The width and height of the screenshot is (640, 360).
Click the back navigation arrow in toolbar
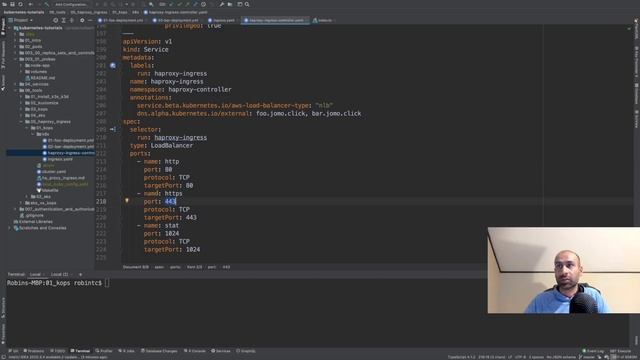click(x=31, y=4)
